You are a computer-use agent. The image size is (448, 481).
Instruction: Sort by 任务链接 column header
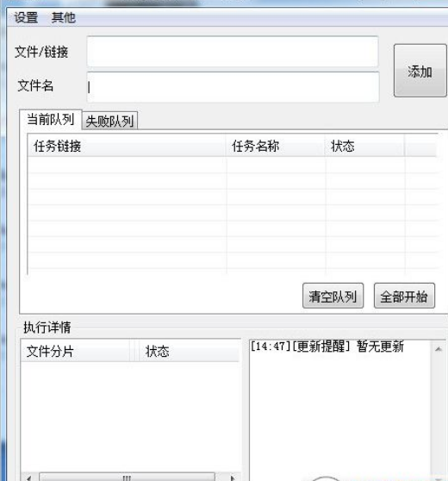point(127,146)
